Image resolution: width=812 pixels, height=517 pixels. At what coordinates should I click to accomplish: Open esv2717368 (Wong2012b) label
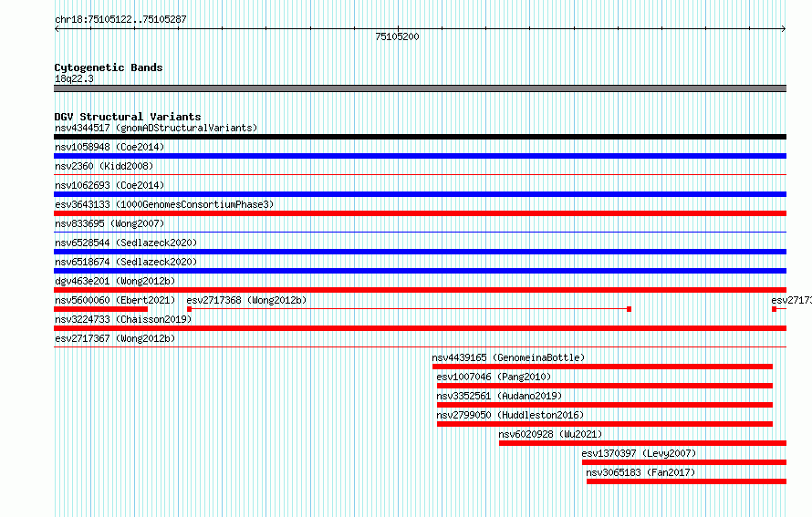[246, 300]
